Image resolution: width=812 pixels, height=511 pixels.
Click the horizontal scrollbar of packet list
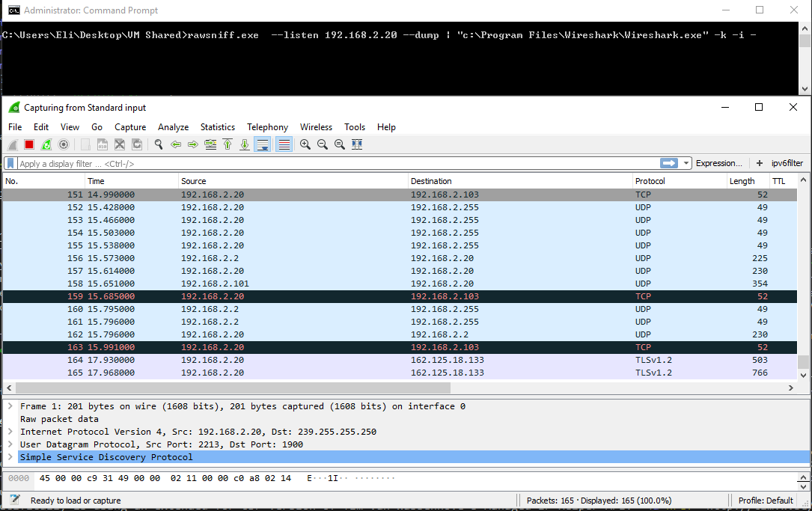[233, 388]
